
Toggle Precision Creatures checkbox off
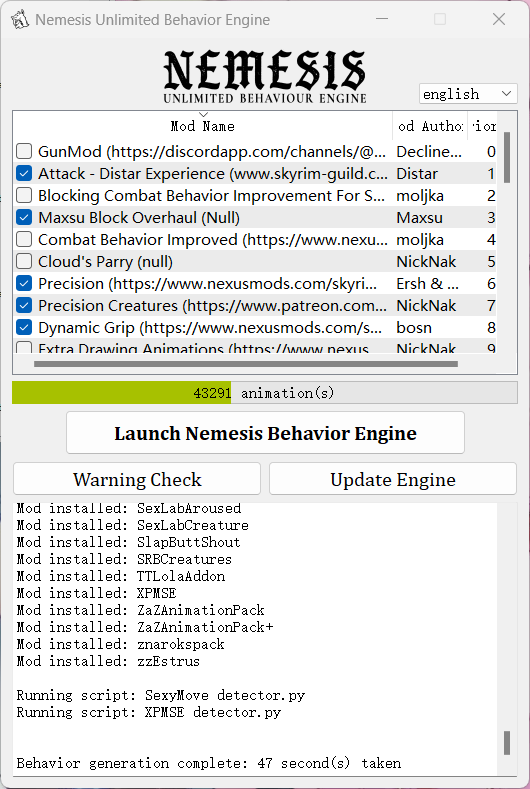coord(24,305)
